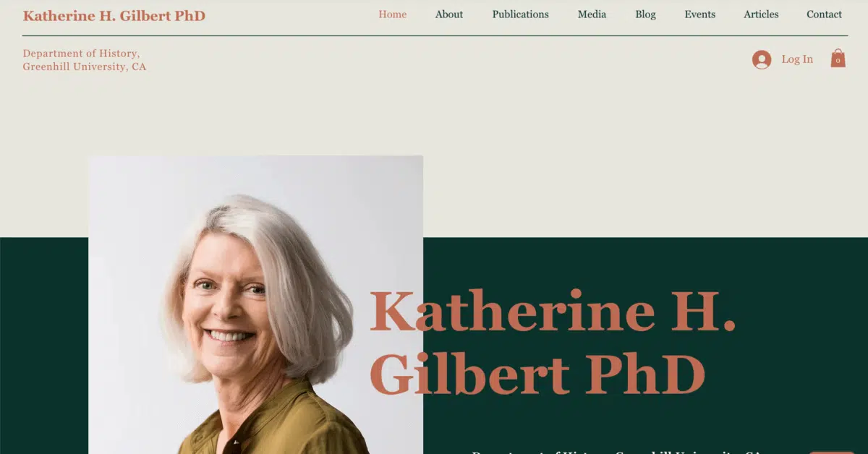Click the site title Katherine H. Gilbert PhD in header
This screenshot has height=454, width=868.
click(114, 15)
